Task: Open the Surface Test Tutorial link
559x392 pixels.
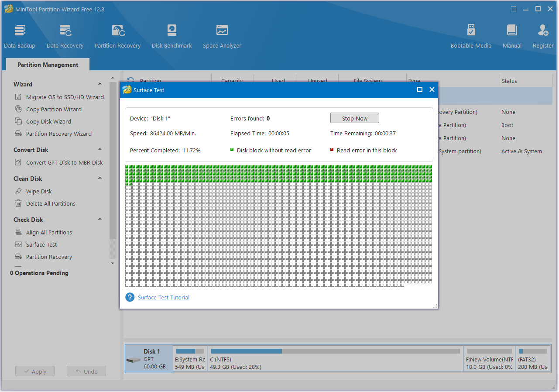Action: point(163,297)
